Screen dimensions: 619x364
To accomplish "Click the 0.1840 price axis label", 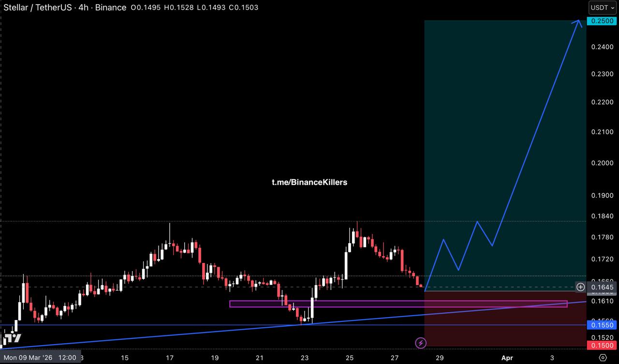I will pyautogui.click(x=603, y=216).
